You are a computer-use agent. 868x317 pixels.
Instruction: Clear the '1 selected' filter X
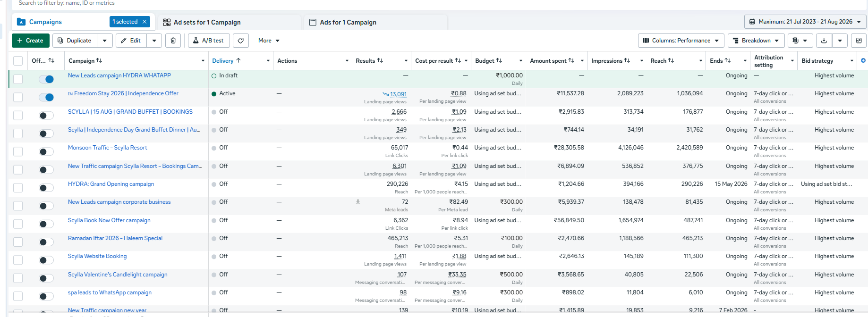[x=145, y=22]
